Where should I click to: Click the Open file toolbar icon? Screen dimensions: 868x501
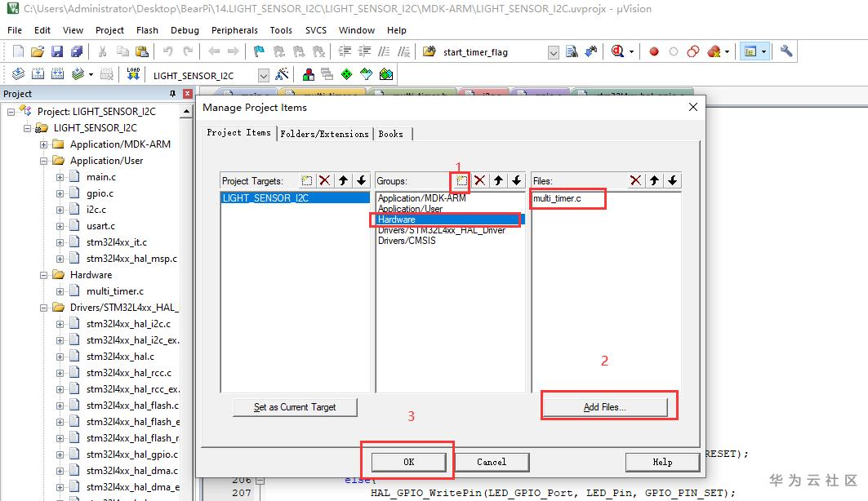point(37,51)
